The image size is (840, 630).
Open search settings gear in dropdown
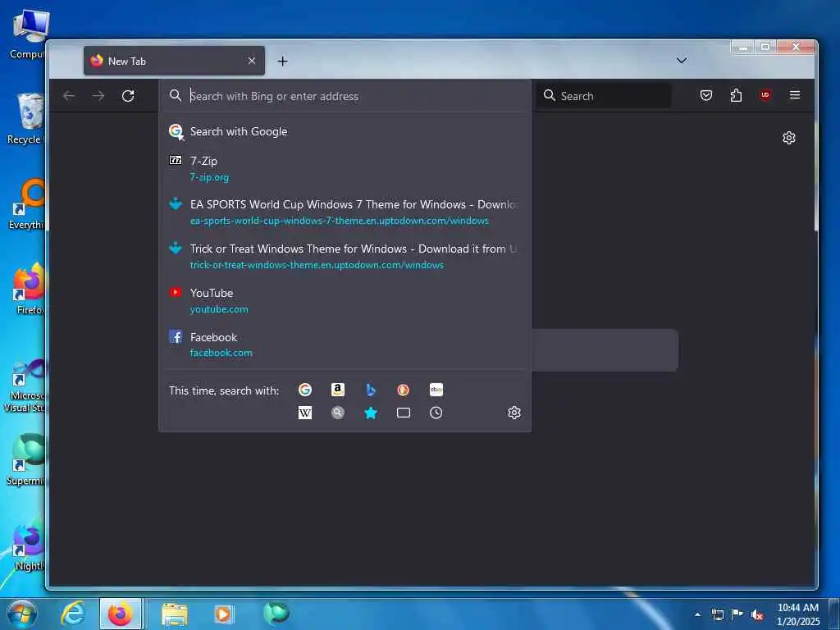point(514,413)
